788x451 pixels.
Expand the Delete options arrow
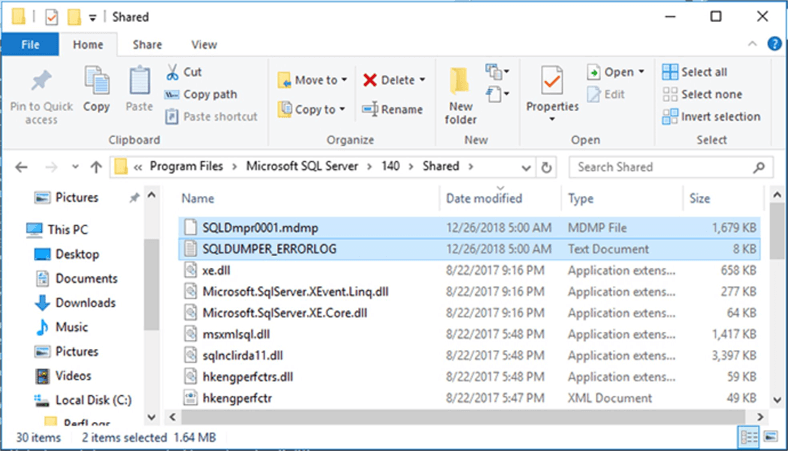point(423,80)
